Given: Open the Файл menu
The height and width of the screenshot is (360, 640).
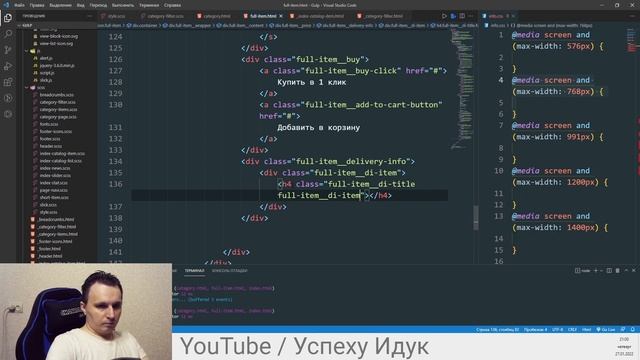Looking at the screenshot, I should pyautogui.click(x=19, y=5).
